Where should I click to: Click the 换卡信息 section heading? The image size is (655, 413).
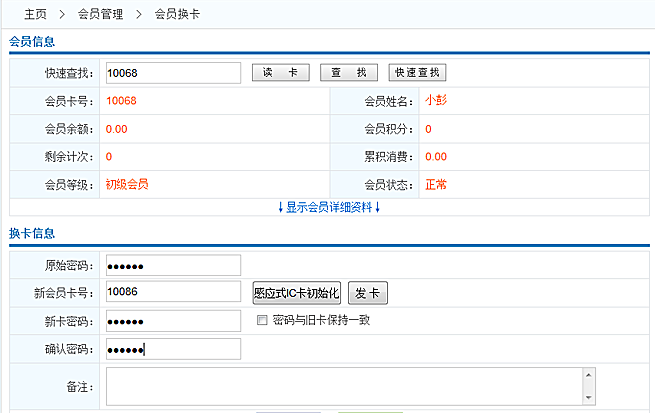click(x=32, y=233)
